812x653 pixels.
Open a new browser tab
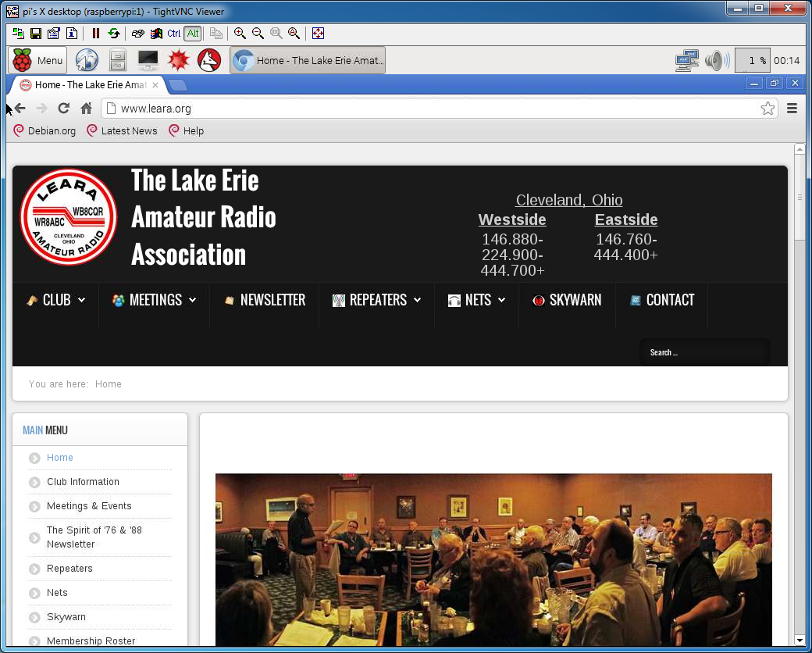[x=178, y=85]
